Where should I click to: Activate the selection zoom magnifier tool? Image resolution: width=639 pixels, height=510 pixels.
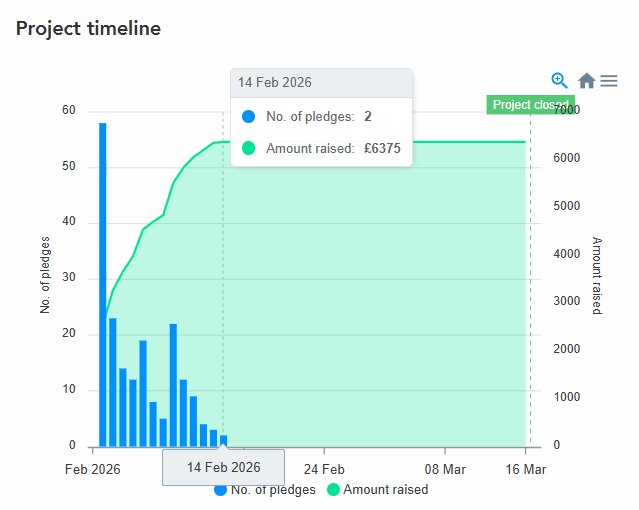(560, 80)
